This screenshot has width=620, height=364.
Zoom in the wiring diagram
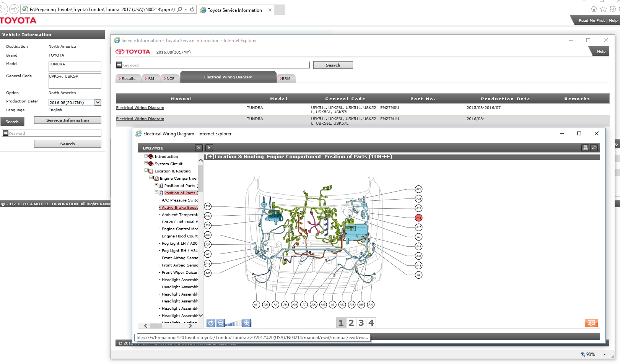[247, 323]
